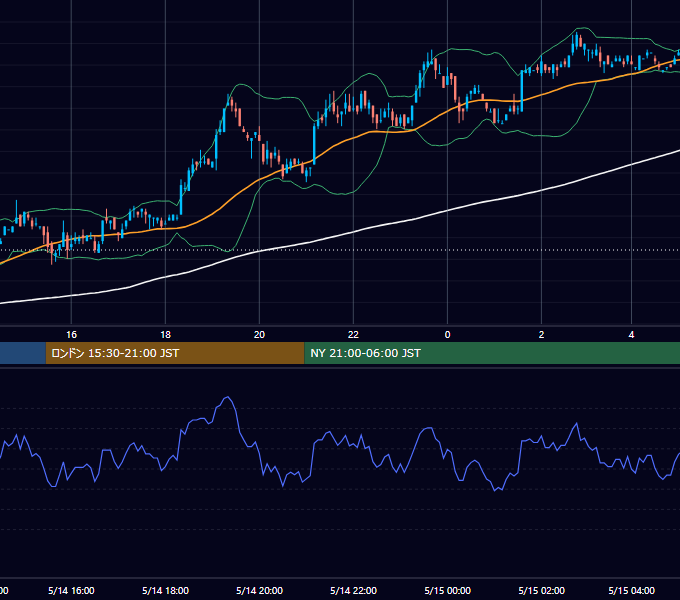The height and width of the screenshot is (600, 680).
Task: Click the 5/15 00:00 label on the indicator axis
Action: click(448, 590)
